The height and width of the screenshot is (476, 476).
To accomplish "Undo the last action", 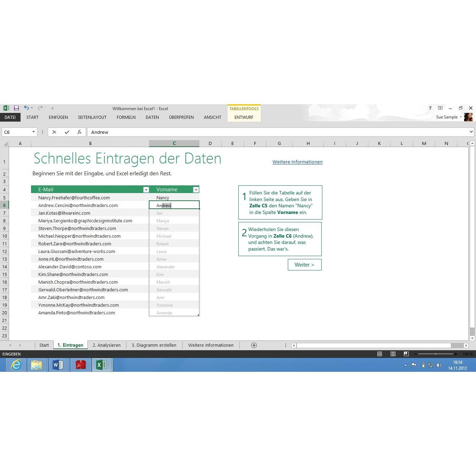I will (26, 108).
